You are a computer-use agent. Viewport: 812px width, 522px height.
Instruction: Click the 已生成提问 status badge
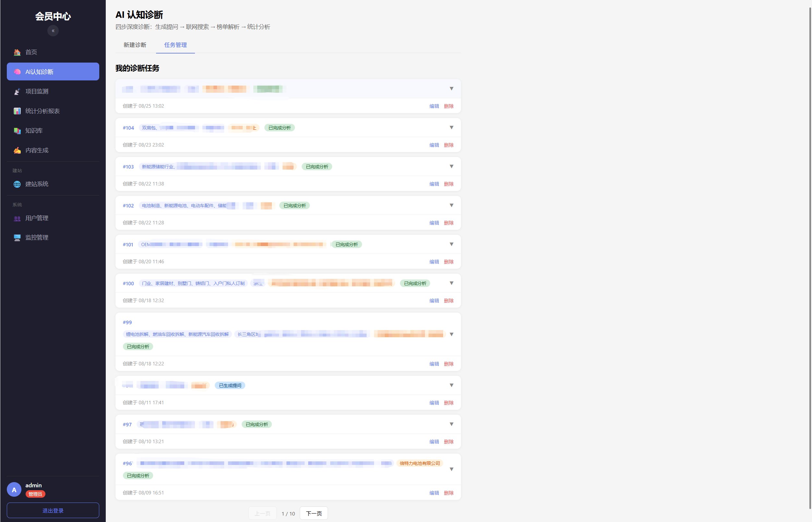pos(230,386)
